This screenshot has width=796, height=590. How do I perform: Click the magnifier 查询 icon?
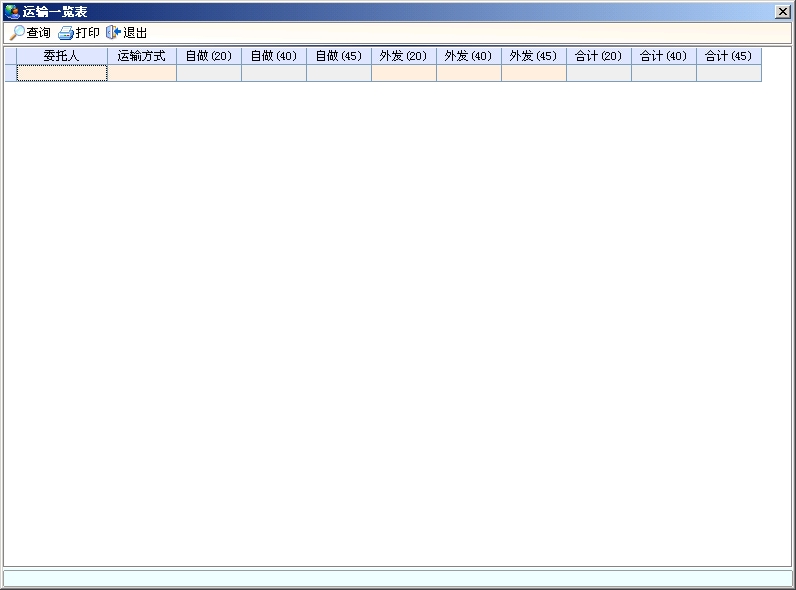tap(17, 33)
